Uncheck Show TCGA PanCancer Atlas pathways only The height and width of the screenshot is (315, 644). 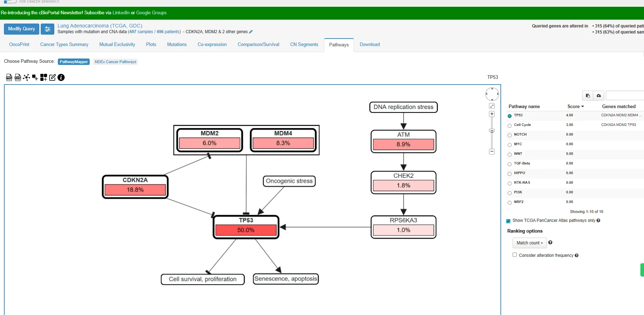click(x=508, y=221)
